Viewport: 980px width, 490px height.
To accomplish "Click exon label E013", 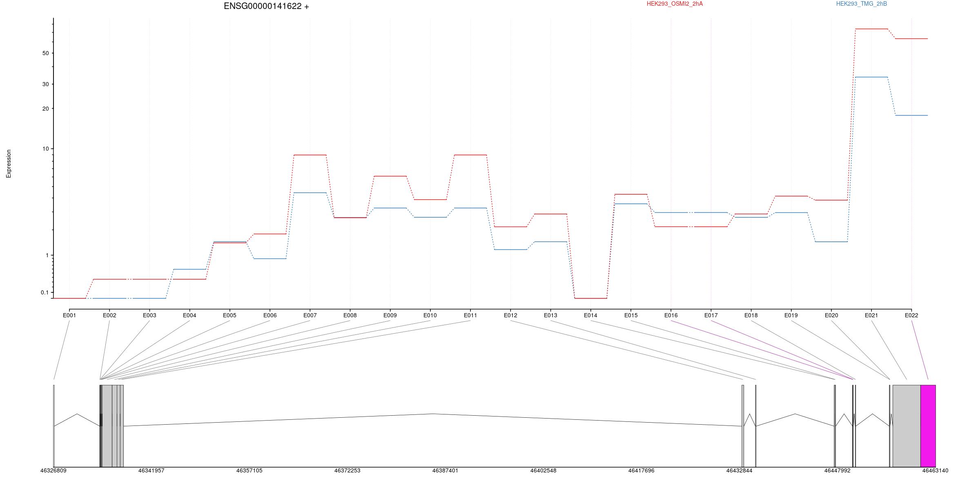I will (550, 315).
